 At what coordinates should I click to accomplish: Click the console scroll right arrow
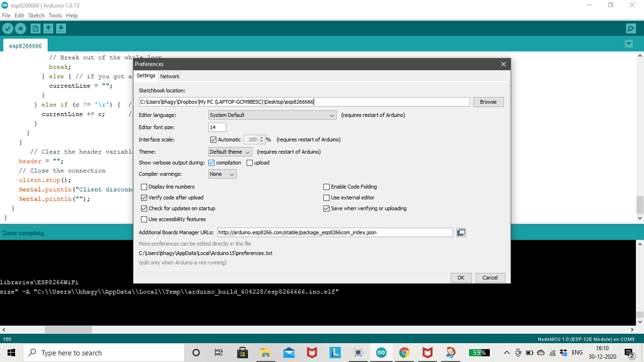tap(632, 329)
